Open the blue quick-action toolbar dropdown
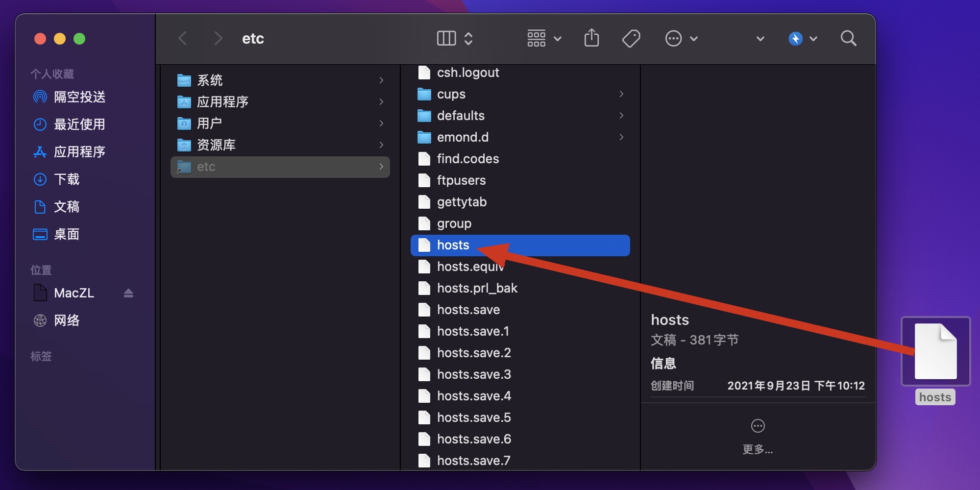This screenshot has width=980, height=490. (x=802, y=38)
